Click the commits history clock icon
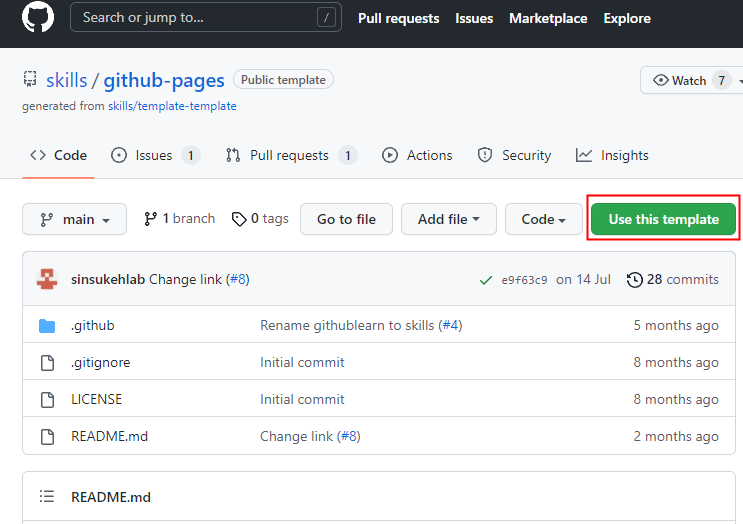The width and height of the screenshot is (743, 524). (x=634, y=280)
